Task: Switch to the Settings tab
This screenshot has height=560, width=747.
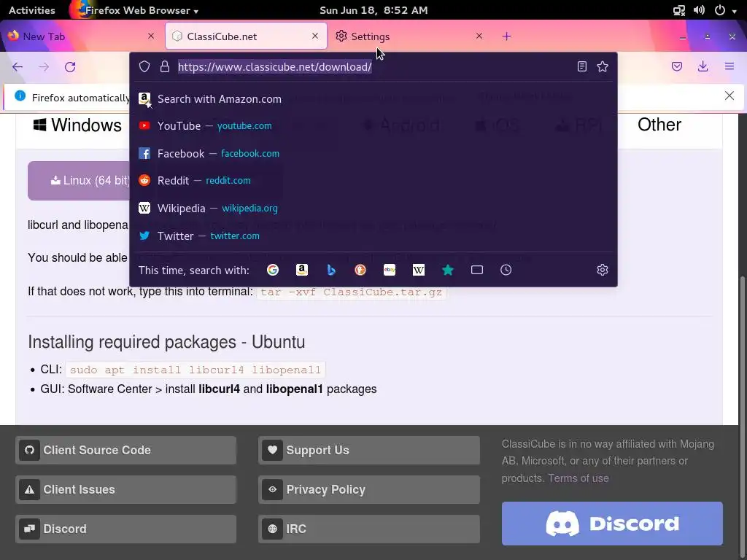Action: tap(410, 36)
